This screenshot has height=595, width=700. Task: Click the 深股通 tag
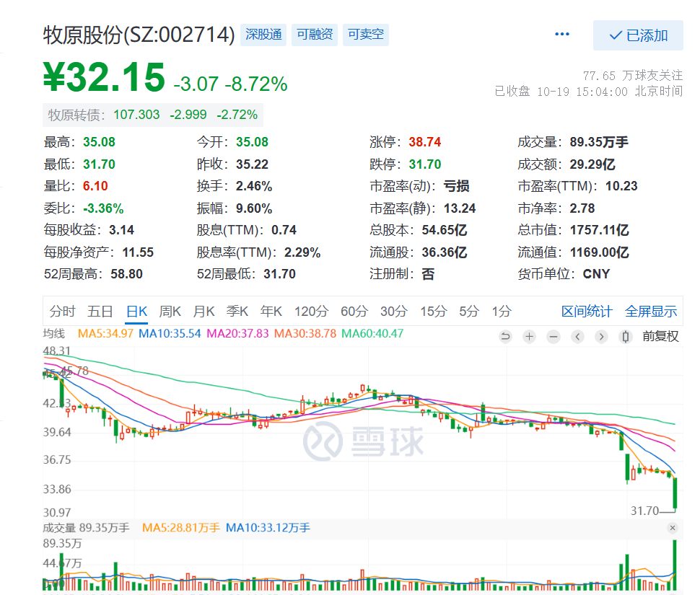(x=263, y=35)
